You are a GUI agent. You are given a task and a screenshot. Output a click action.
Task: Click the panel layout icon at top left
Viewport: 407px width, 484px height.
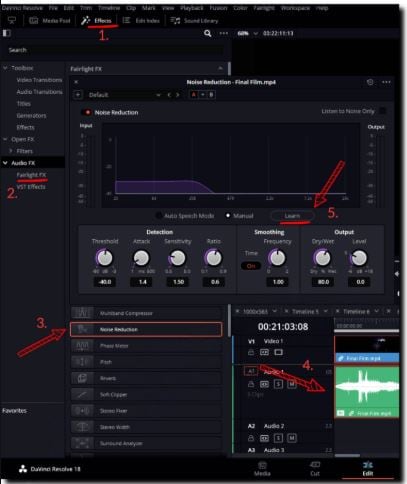pyautogui.click(x=7, y=33)
